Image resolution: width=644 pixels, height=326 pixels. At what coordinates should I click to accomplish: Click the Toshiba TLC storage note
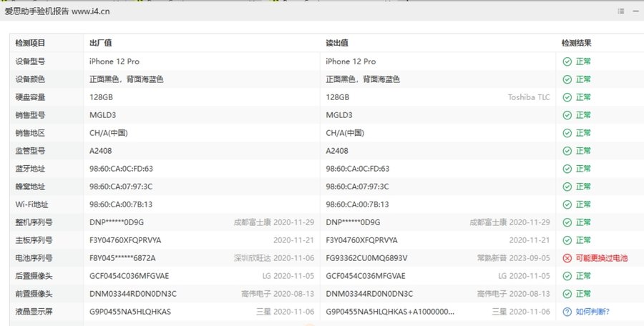529,97
